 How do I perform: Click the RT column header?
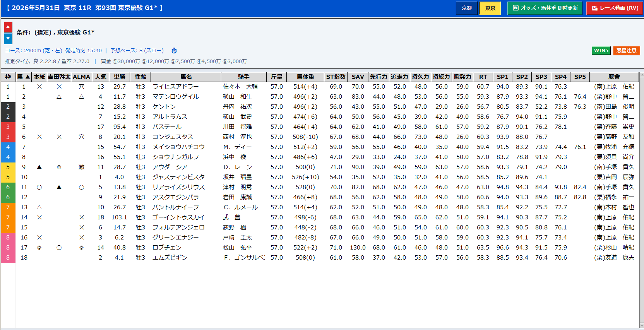[x=483, y=77]
